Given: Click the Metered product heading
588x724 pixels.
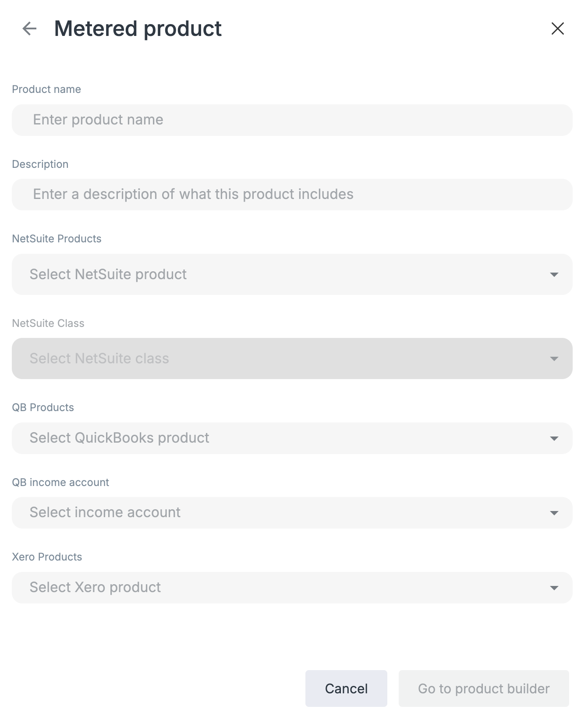Looking at the screenshot, I should point(138,29).
